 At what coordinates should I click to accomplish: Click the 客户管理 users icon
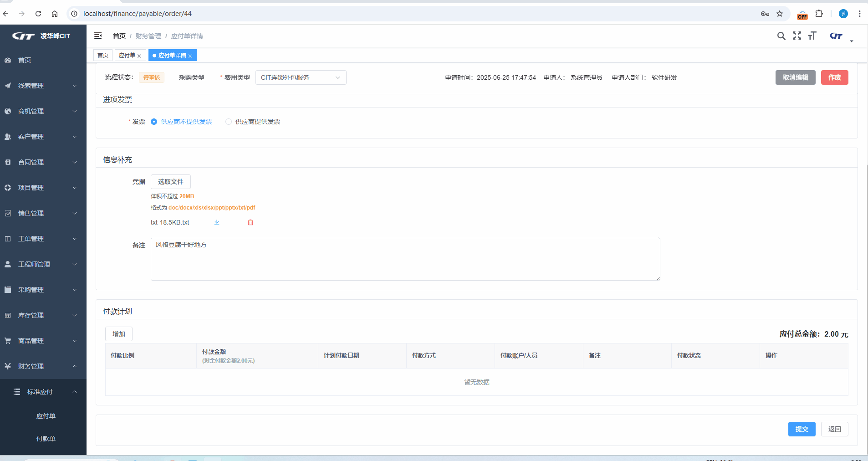click(x=8, y=137)
